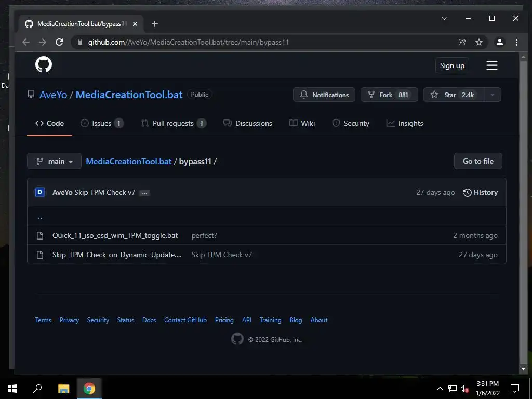Screen dimensions: 532x399
Task: Open the 'perfect?' commit message
Action: [204, 235]
